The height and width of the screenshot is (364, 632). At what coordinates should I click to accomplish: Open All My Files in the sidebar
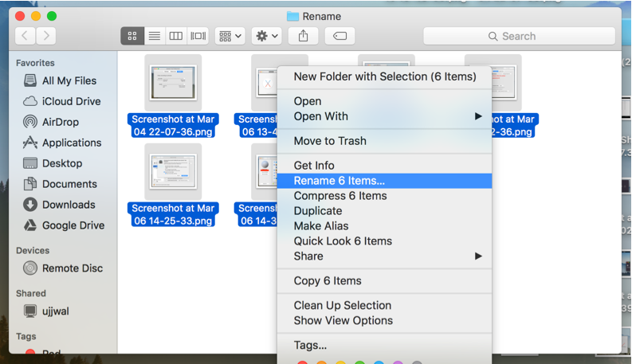pos(61,80)
